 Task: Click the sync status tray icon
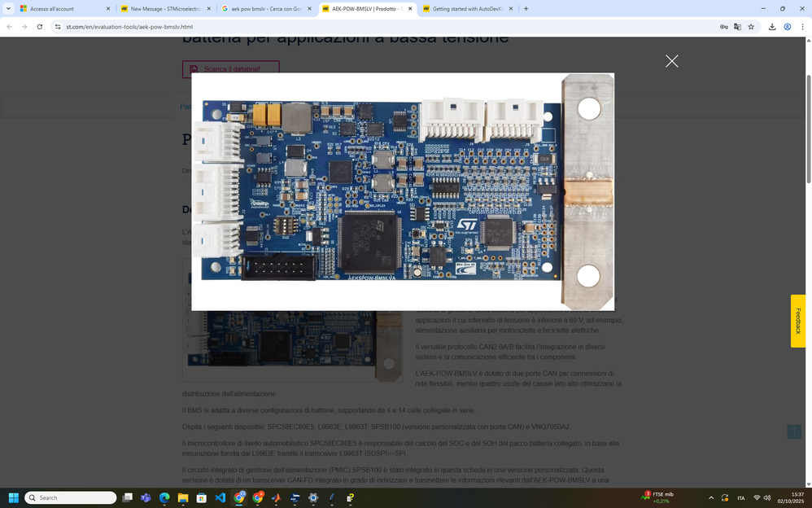[724, 497]
